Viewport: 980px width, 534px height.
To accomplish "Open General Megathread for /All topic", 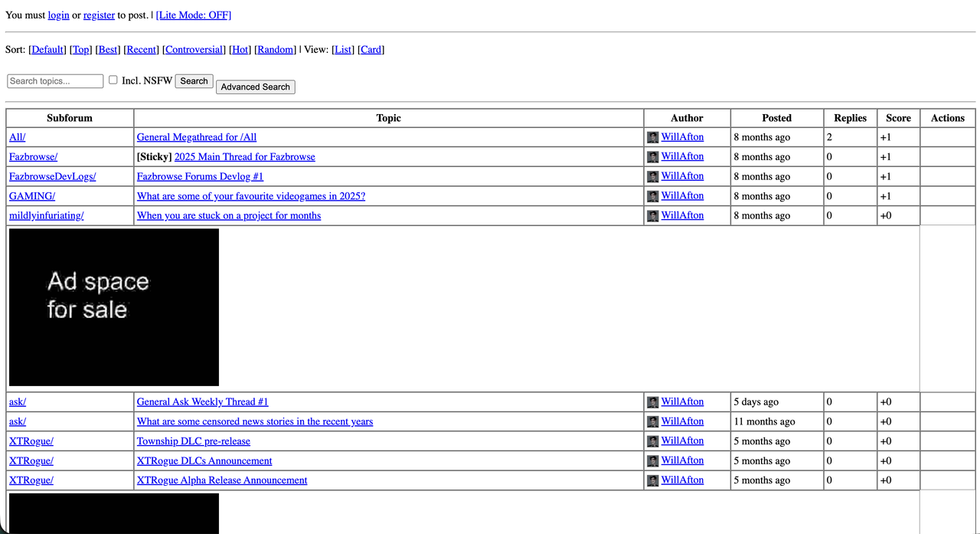I will pos(197,137).
